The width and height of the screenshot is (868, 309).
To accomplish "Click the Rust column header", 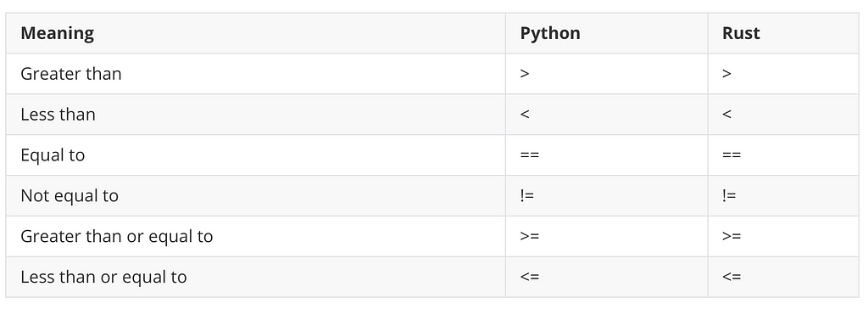I will [x=741, y=33].
